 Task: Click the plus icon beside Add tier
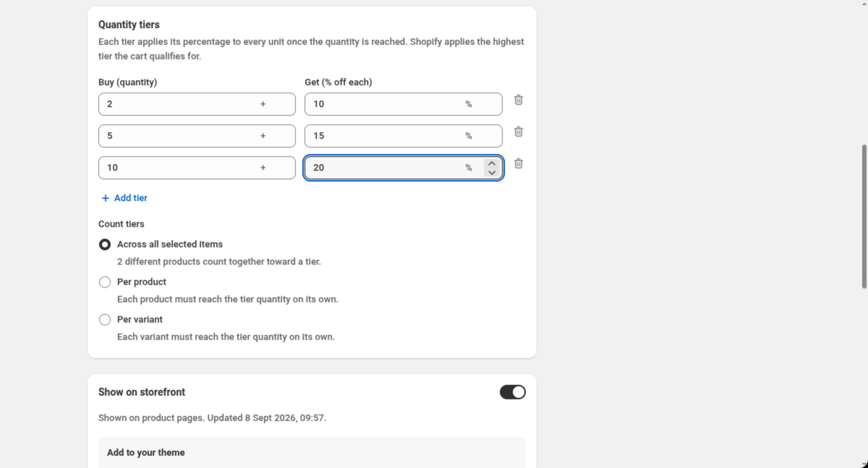point(105,198)
